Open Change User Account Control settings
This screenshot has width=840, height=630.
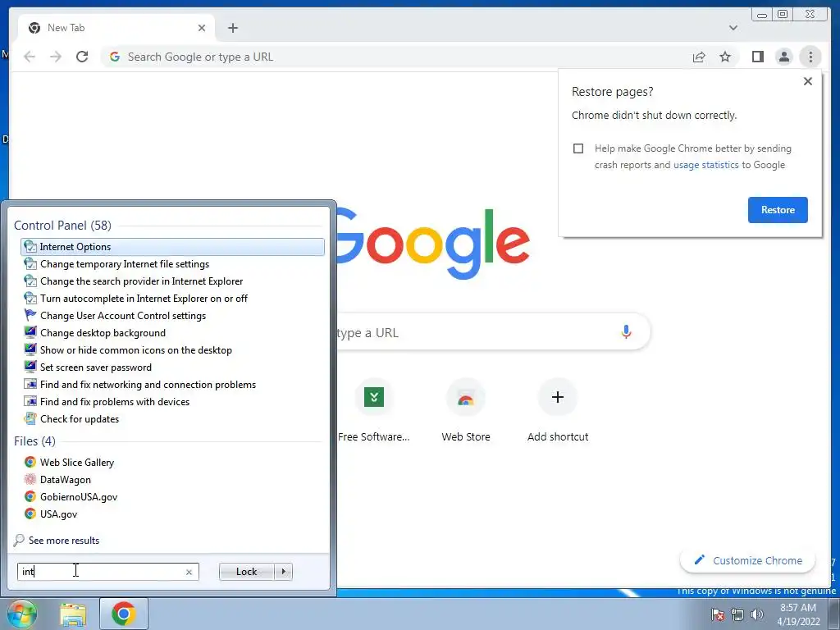[172, 316]
